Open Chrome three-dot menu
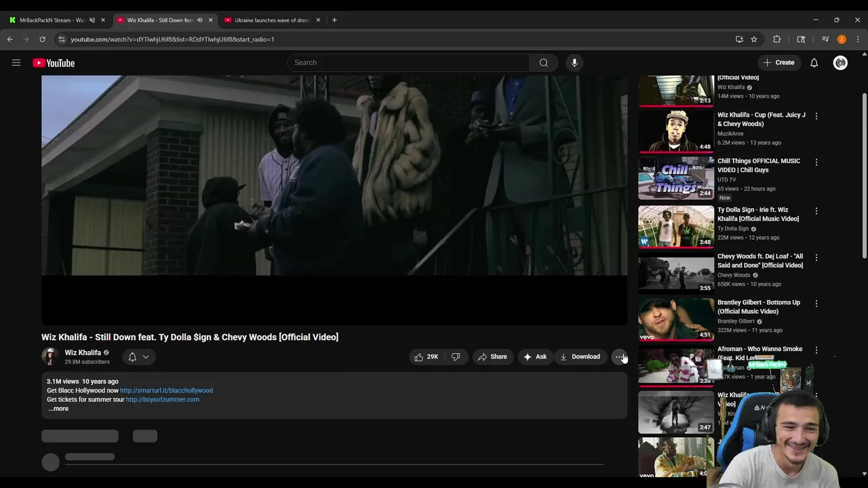The width and height of the screenshot is (868, 488). click(x=858, y=39)
